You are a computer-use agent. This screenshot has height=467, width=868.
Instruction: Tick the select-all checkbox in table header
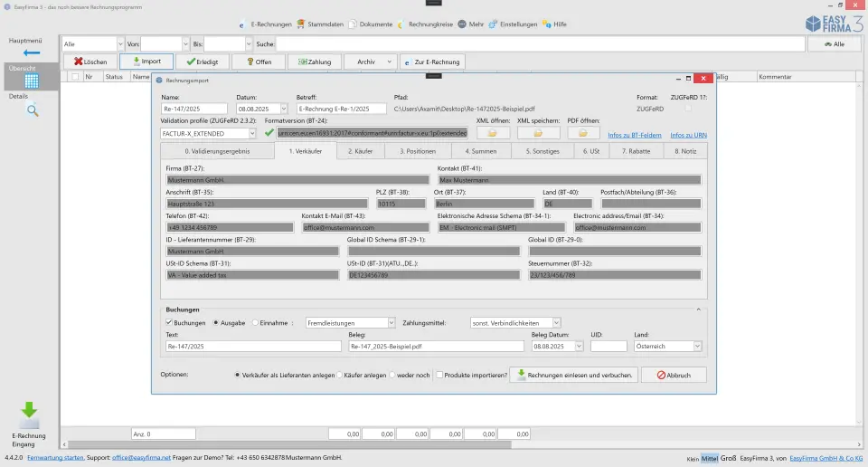[x=75, y=76]
